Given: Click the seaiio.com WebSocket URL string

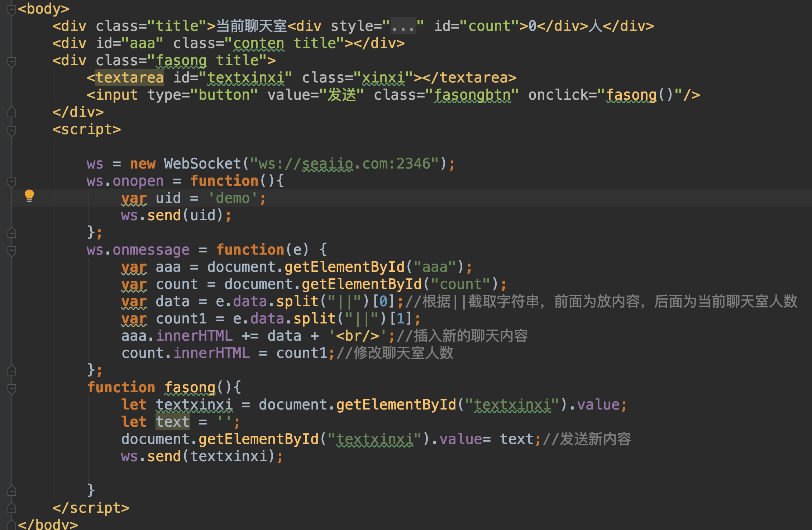Looking at the screenshot, I should 344,164.
